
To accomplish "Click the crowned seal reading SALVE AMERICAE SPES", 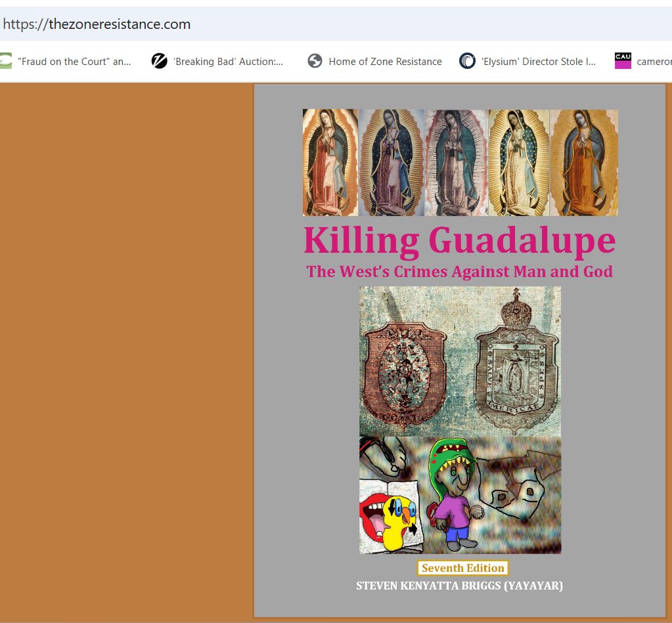I will pyautogui.click(x=516, y=362).
